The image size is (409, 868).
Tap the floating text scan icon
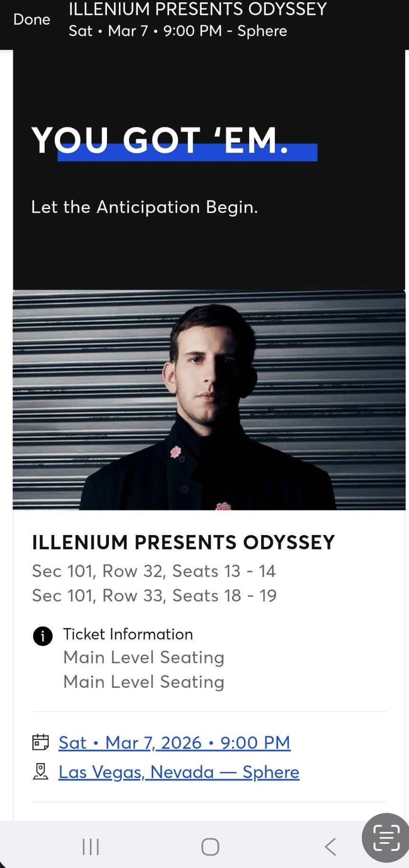tap(386, 838)
